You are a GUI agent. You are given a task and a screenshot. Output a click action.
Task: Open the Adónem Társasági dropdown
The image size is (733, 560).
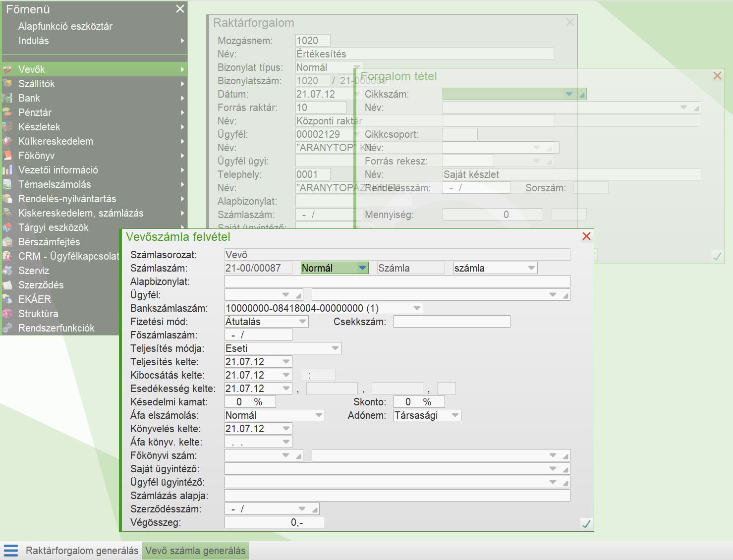(455, 415)
